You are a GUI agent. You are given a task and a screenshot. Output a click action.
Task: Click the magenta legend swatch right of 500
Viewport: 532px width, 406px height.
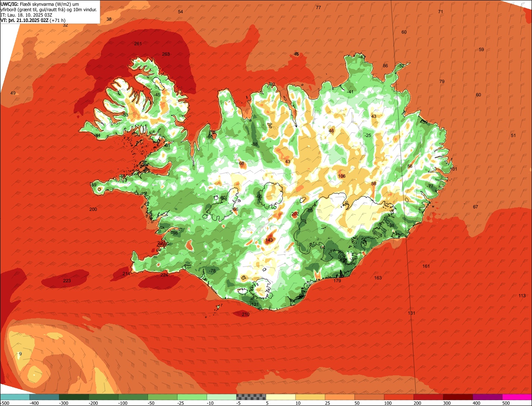pos(517,397)
